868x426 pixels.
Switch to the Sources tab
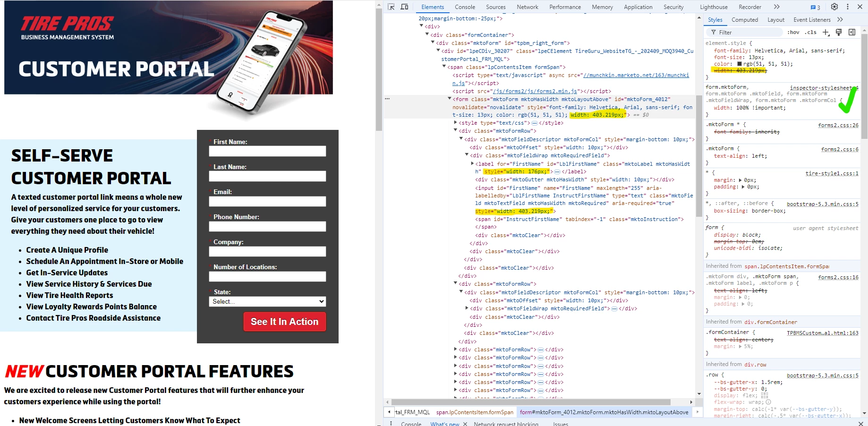coord(495,7)
